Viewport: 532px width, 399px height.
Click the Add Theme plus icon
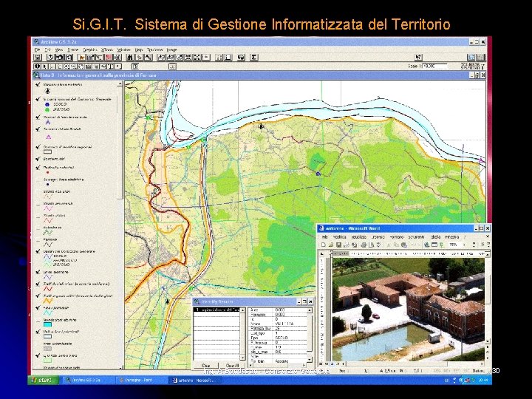pyautogui.click(x=50, y=58)
